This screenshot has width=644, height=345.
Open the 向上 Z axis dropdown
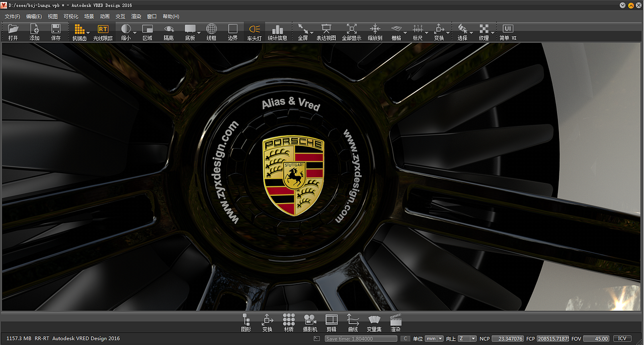click(x=468, y=338)
